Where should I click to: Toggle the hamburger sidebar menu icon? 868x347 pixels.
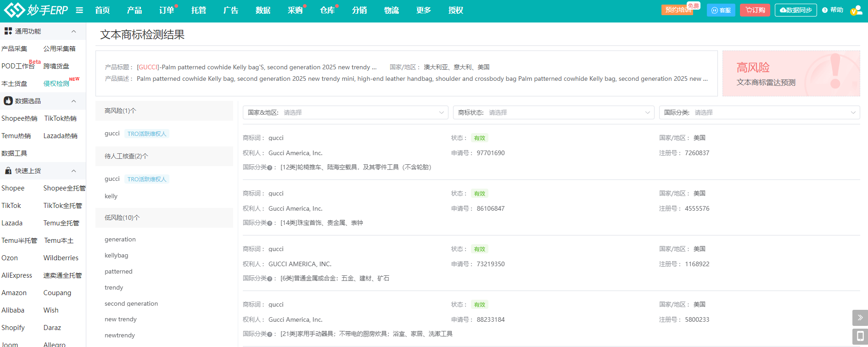coord(79,10)
